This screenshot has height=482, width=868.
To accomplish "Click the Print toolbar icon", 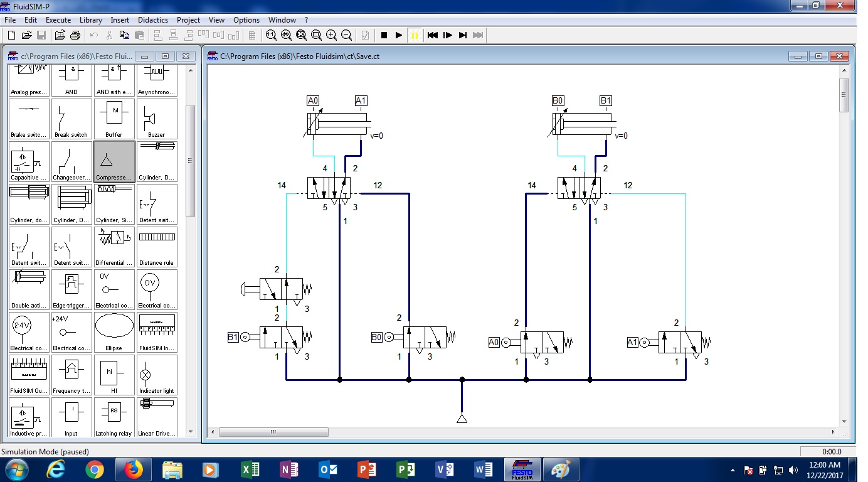I will (x=75, y=35).
